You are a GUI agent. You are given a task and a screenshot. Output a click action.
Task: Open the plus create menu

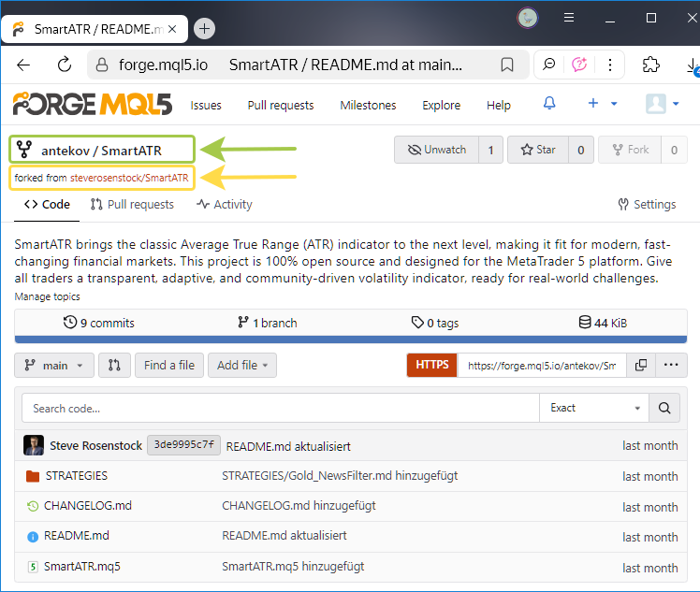[602, 104]
